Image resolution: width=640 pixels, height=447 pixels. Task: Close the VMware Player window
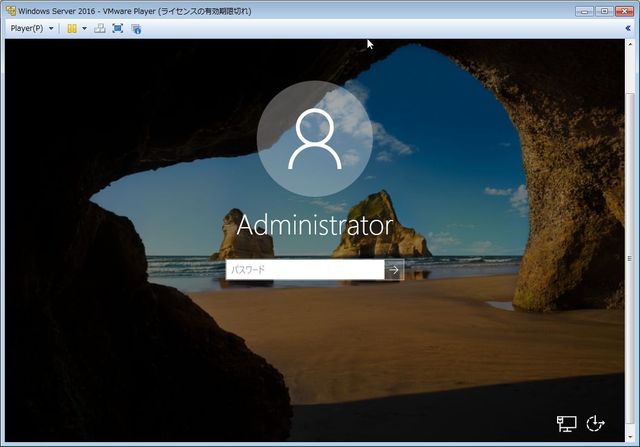click(x=624, y=11)
